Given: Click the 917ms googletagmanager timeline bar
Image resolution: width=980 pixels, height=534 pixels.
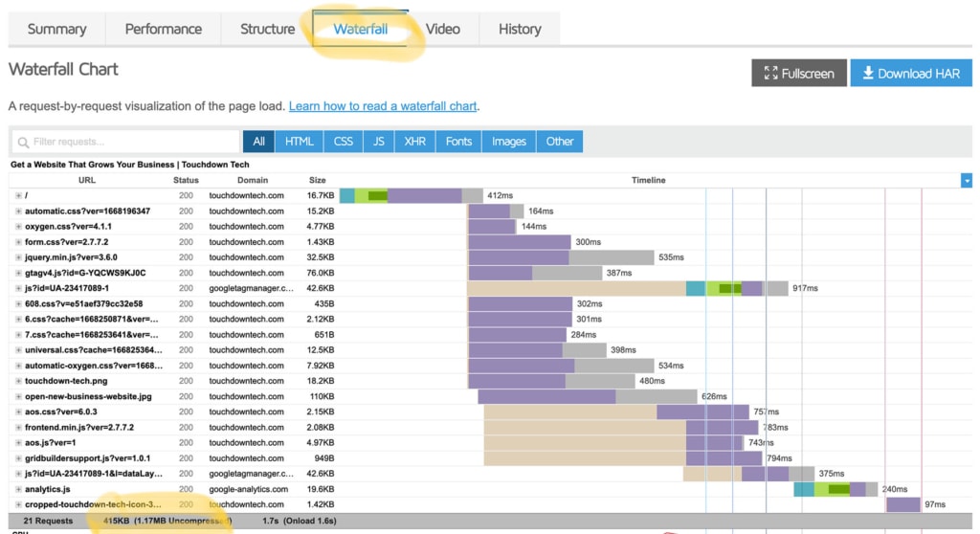Looking at the screenshot, I should [627, 288].
